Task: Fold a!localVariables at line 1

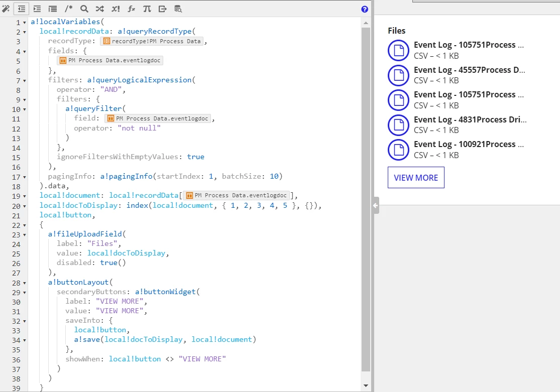Action: coord(24,23)
